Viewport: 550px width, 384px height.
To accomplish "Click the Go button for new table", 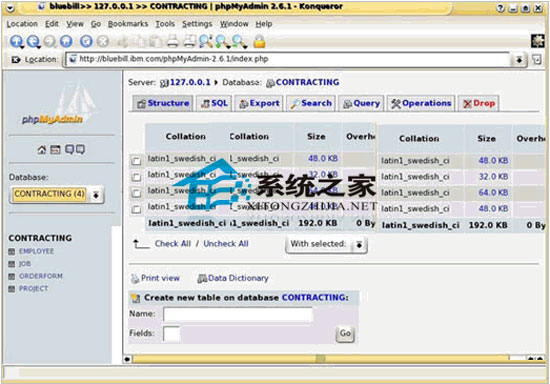I will click(x=345, y=334).
